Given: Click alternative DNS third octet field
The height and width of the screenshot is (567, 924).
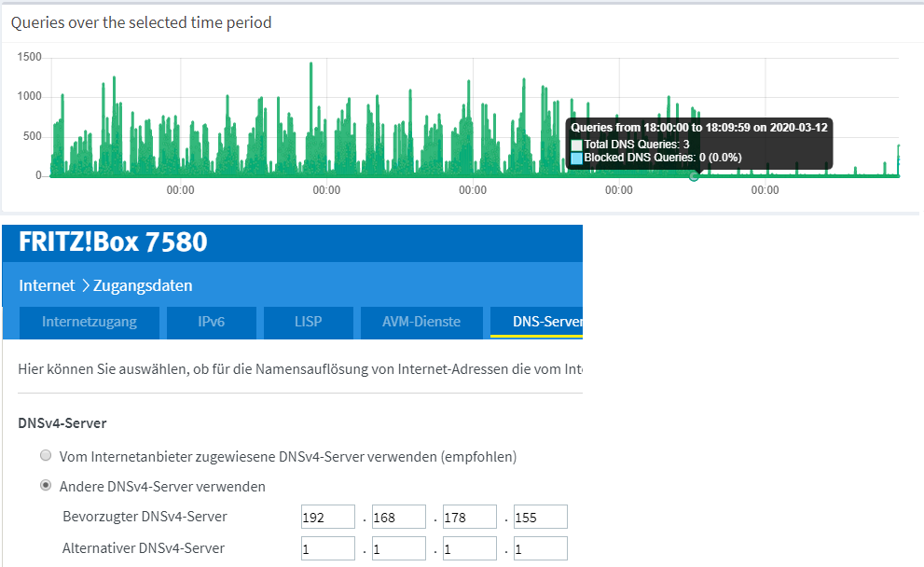Looking at the screenshot, I should tap(470, 548).
